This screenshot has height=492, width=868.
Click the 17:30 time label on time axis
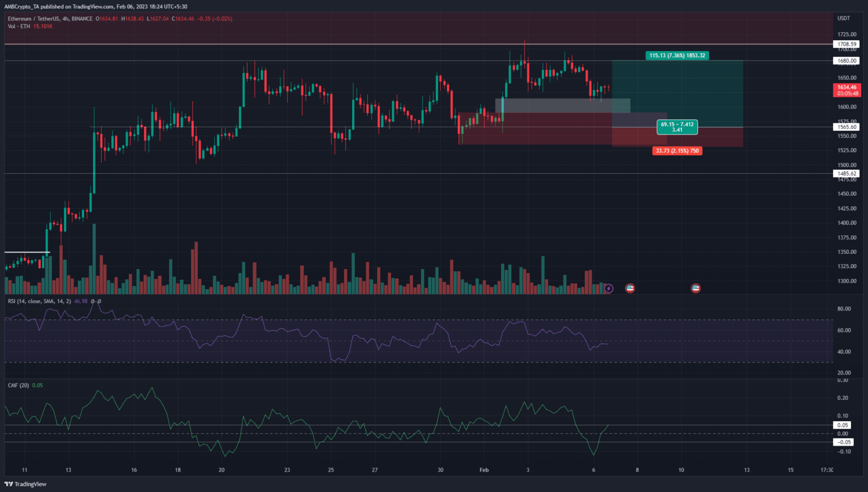click(827, 470)
